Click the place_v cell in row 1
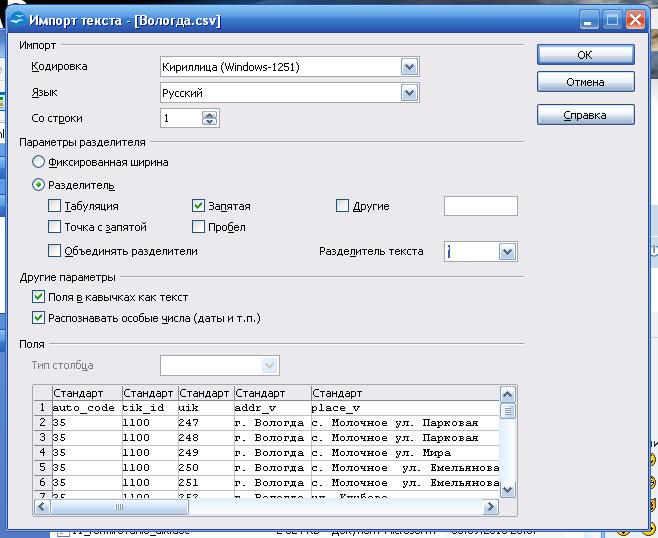Screen dimensions: 658x538 pos(405,408)
